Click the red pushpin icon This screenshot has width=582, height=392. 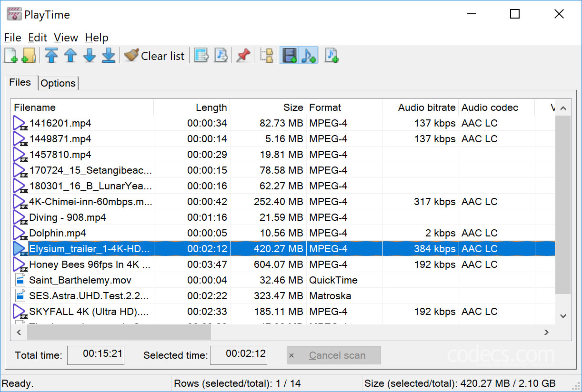pyautogui.click(x=243, y=56)
